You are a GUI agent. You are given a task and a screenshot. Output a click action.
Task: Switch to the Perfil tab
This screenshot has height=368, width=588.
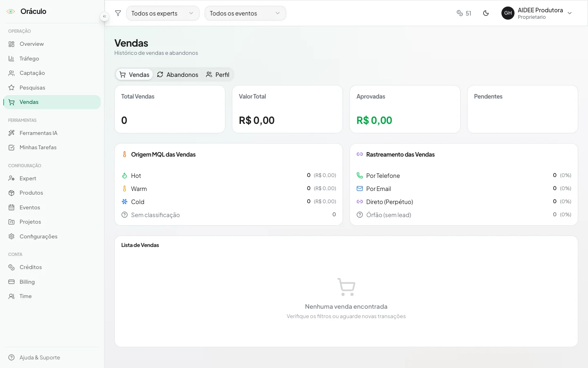coord(218,74)
